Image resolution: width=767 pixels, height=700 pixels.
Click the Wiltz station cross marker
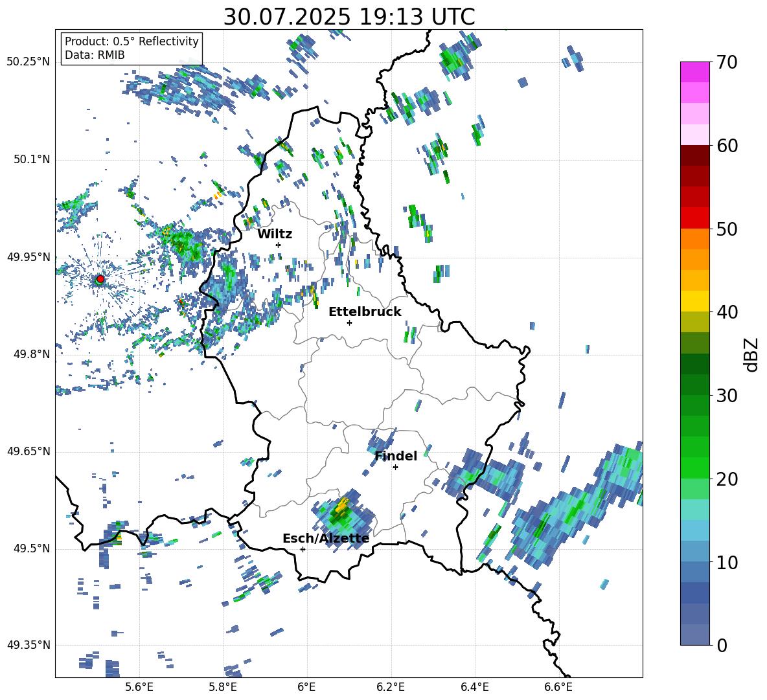point(279,245)
